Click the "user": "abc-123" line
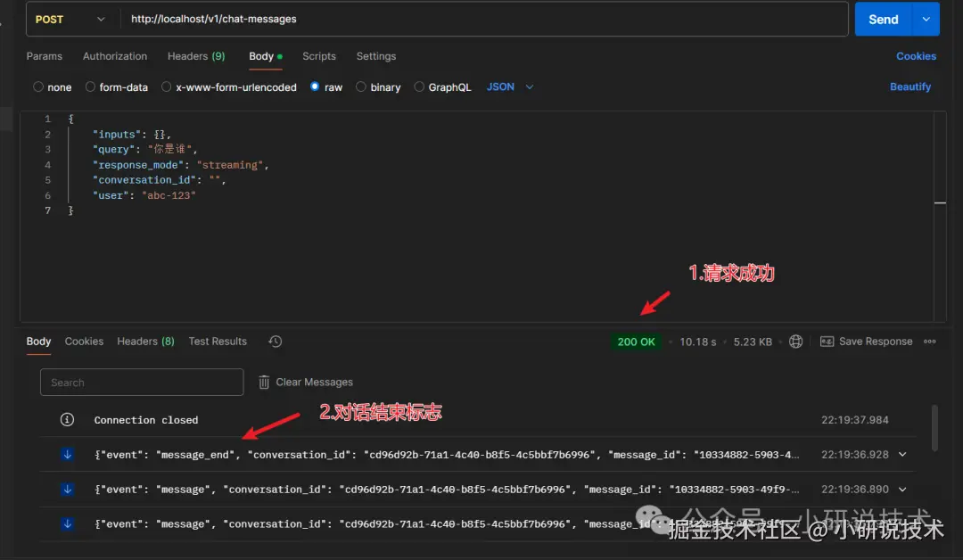The height and width of the screenshot is (560, 963). tap(144, 195)
